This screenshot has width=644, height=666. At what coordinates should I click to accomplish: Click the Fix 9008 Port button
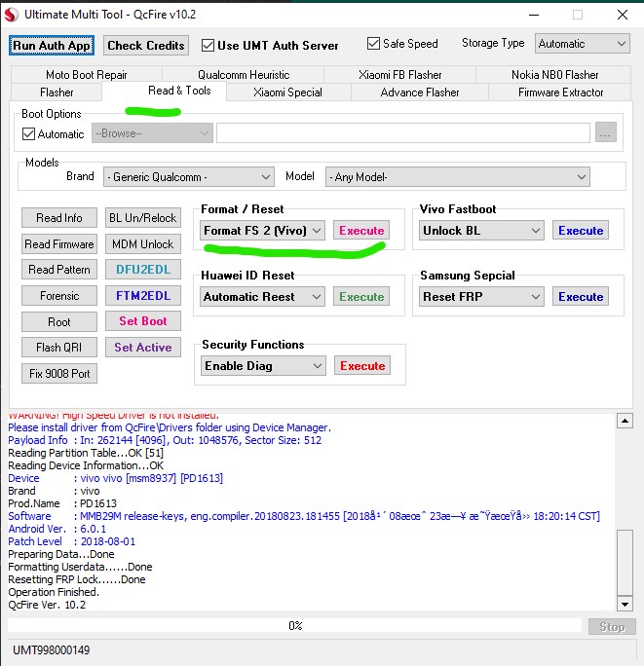(59, 373)
